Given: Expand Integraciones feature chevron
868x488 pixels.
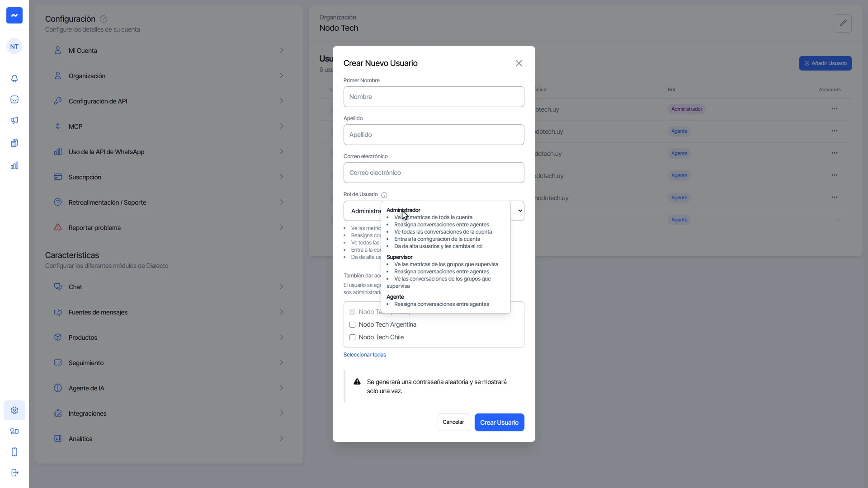Looking at the screenshot, I should pos(281,413).
